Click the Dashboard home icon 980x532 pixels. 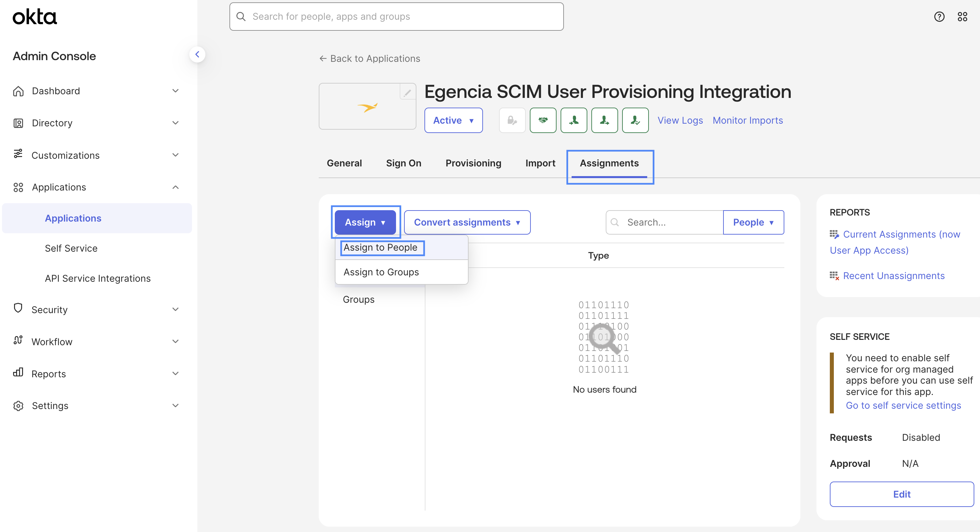click(x=18, y=91)
